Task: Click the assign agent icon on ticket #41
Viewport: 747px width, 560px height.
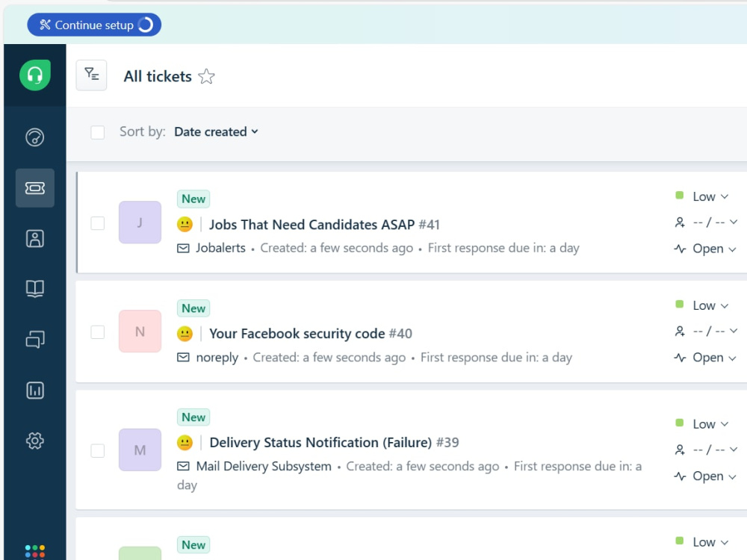Action: click(680, 223)
